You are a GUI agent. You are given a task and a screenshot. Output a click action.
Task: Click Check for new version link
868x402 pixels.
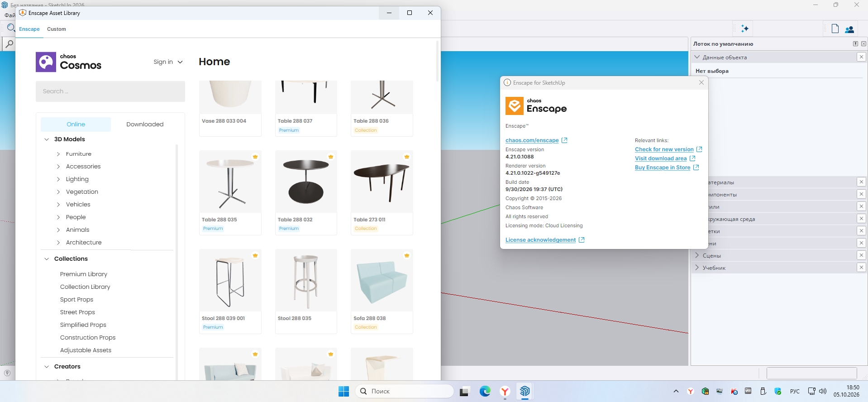(x=664, y=149)
